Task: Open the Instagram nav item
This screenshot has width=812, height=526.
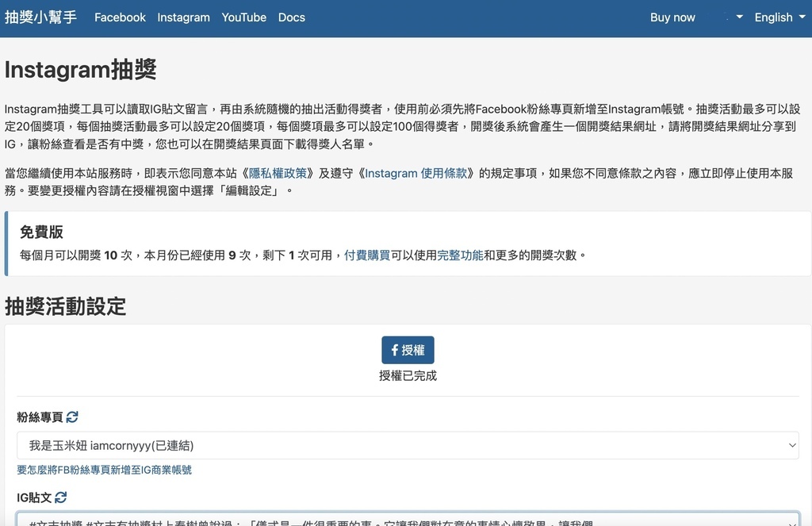Action: click(184, 17)
